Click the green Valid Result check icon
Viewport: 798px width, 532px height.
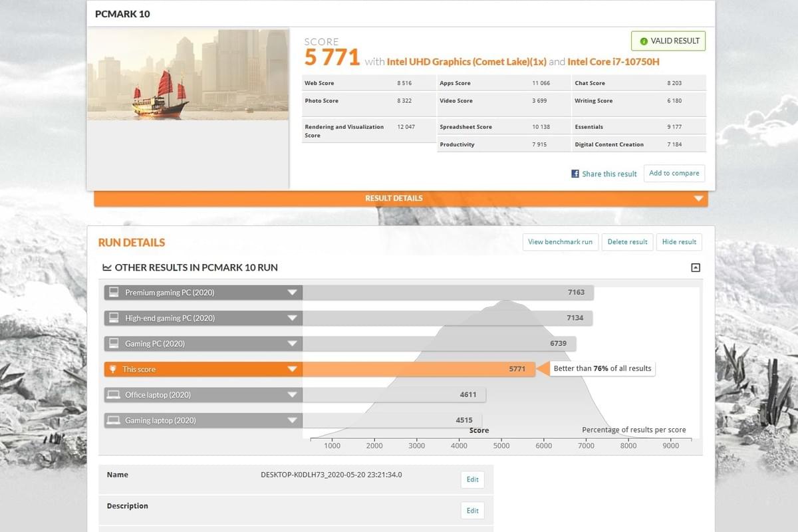643,41
